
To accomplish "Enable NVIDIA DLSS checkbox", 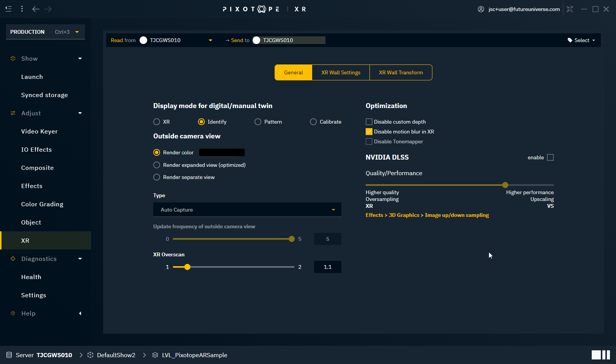I will point(550,157).
